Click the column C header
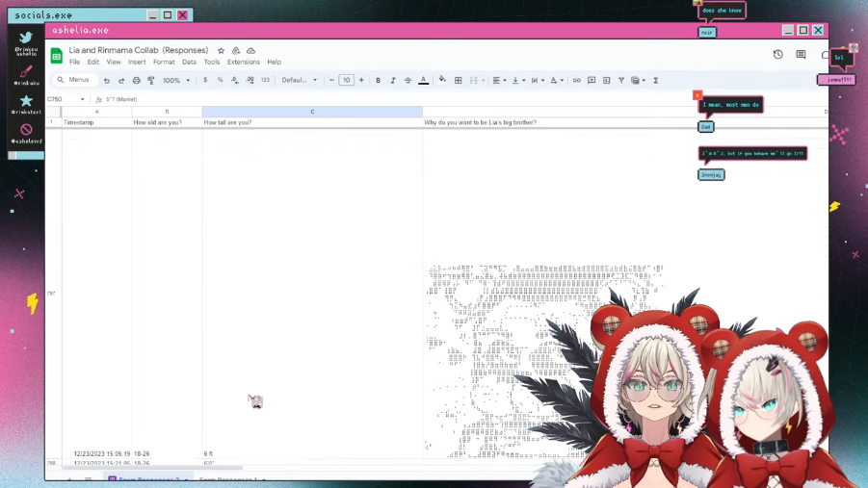Image resolution: width=868 pixels, height=488 pixels. click(312, 112)
